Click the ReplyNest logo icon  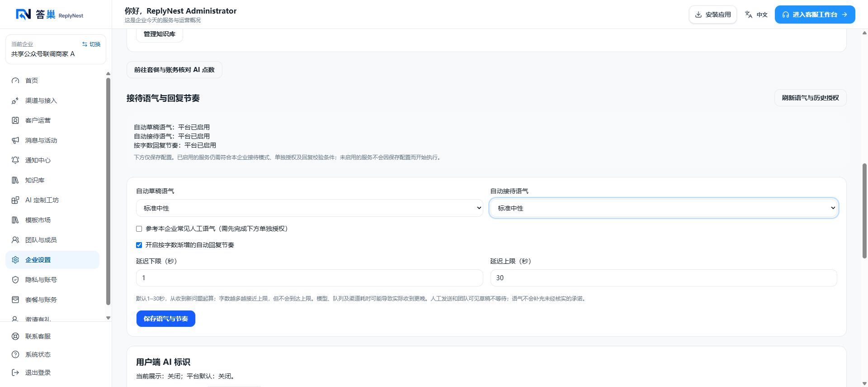coord(23,14)
